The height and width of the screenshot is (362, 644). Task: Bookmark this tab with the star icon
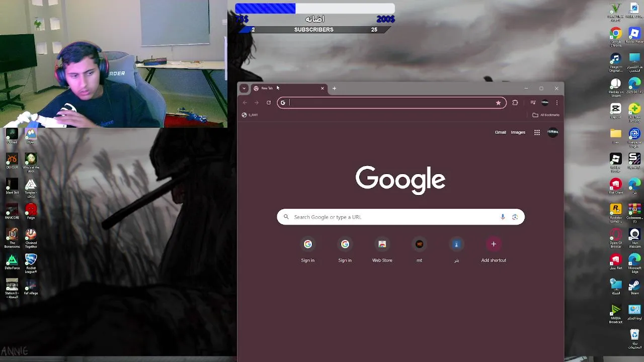click(x=498, y=103)
